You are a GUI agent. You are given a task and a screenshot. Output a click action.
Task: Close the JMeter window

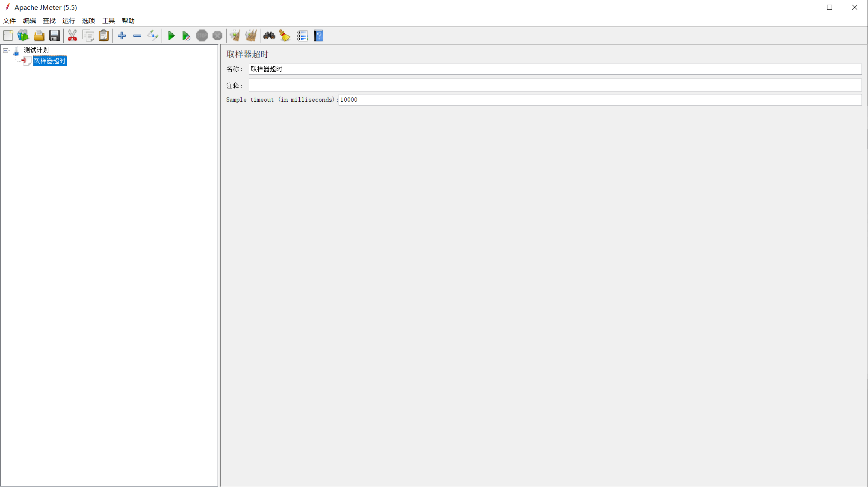[855, 7]
